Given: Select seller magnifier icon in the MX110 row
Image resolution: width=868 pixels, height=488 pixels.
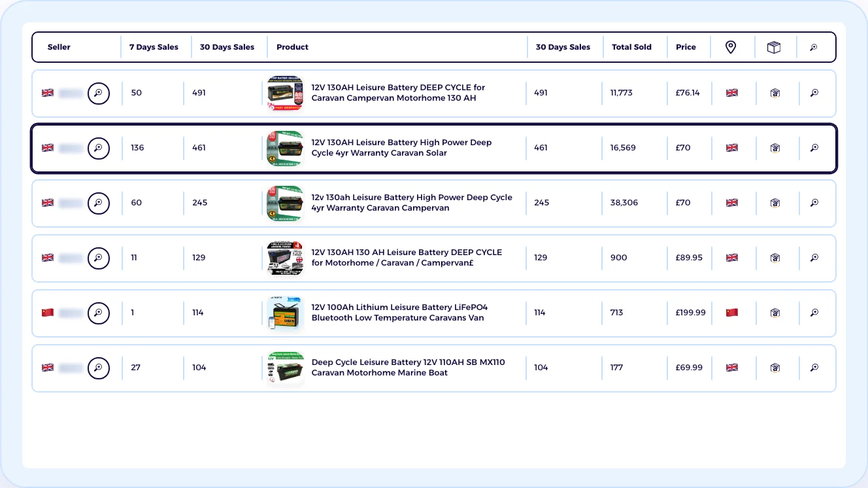Looking at the screenshot, I should tap(99, 368).
